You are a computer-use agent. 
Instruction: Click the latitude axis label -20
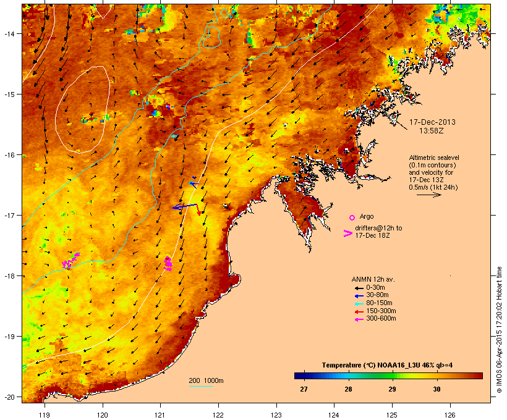pos(9,397)
